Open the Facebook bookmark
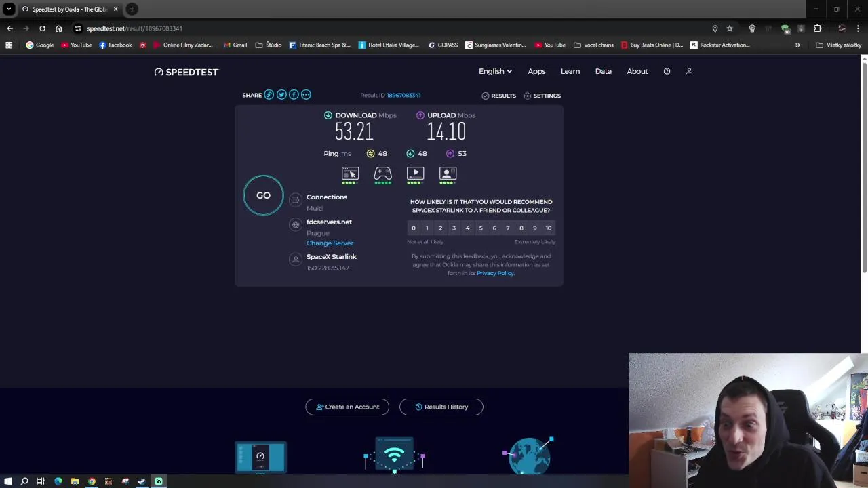868x488 pixels. [x=115, y=45]
